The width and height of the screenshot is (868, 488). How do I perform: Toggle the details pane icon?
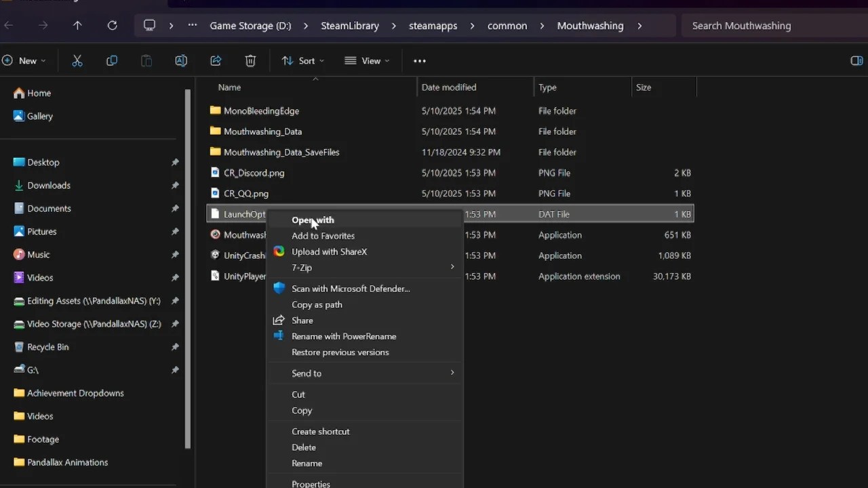point(856,61)
